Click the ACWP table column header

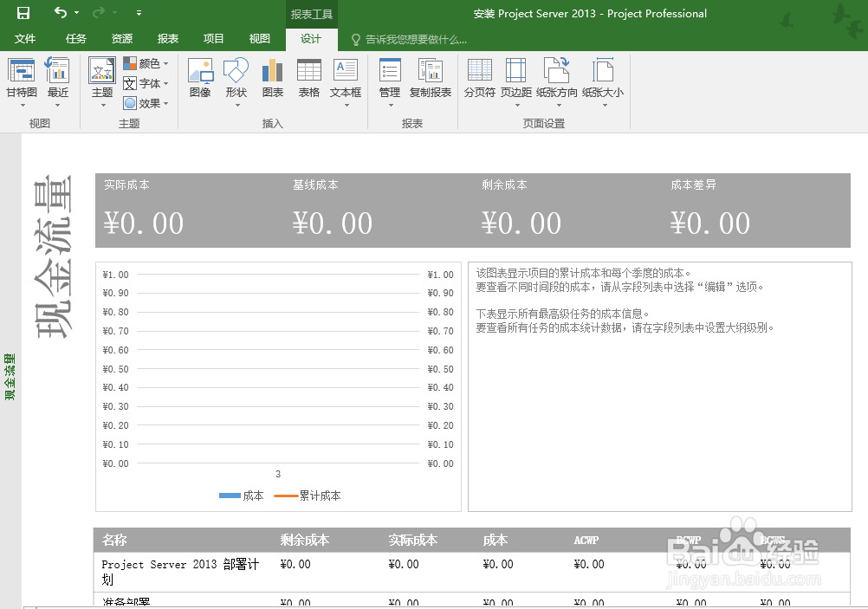click(586, 541)
